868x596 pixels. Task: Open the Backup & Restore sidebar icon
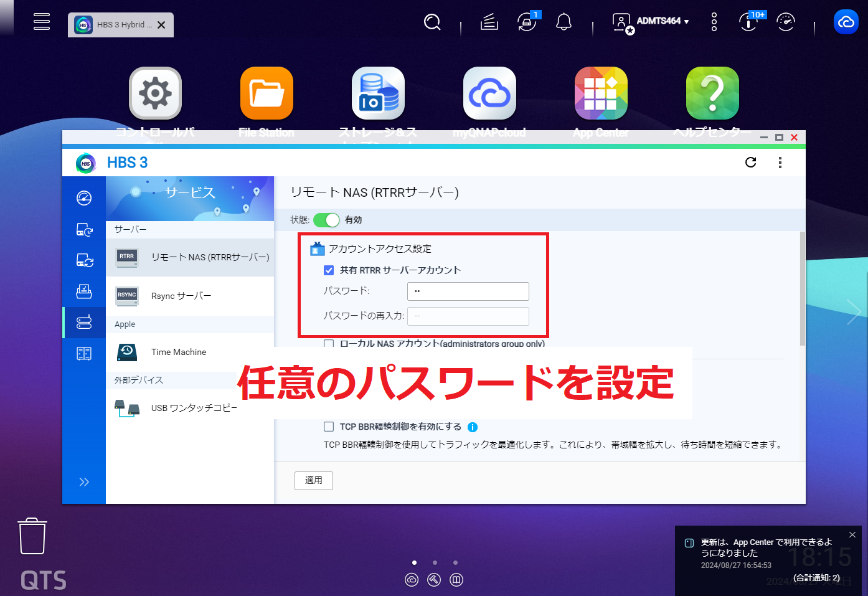(x=84, y=229)
